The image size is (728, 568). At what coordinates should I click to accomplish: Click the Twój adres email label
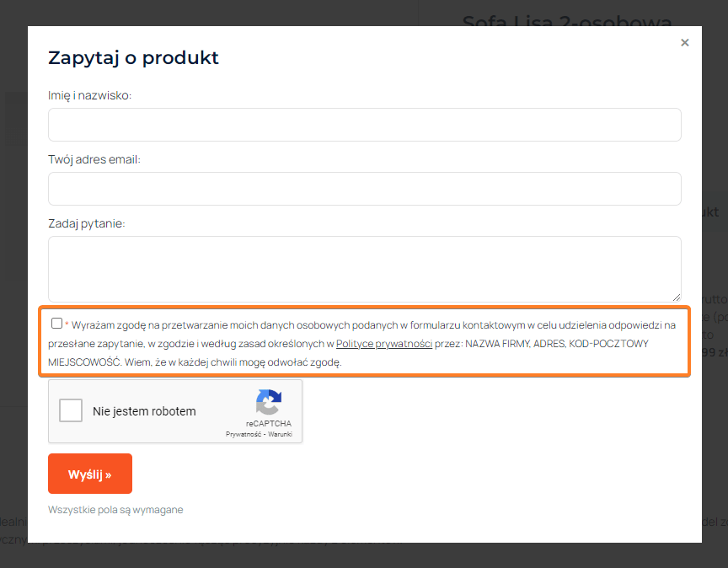94,159
